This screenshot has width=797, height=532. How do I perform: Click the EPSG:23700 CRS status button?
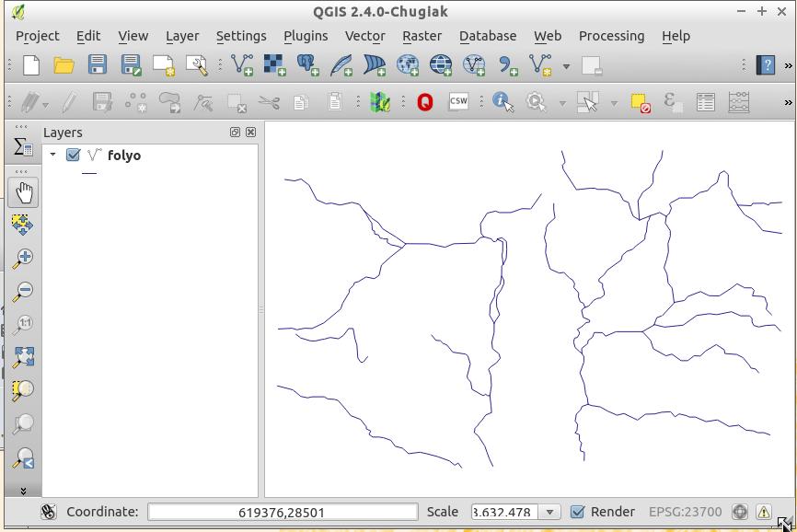685,512
